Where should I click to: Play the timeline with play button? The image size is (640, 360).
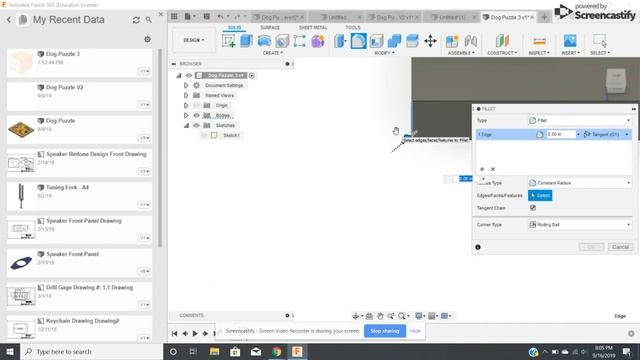tap(195, 333)
